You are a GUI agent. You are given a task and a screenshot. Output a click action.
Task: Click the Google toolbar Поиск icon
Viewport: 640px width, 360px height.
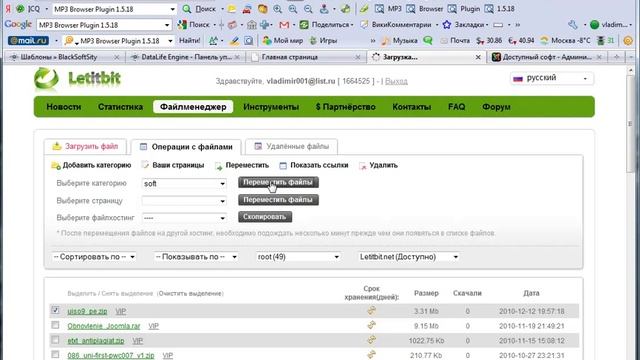pyautogui.click(x=182, y=25)
